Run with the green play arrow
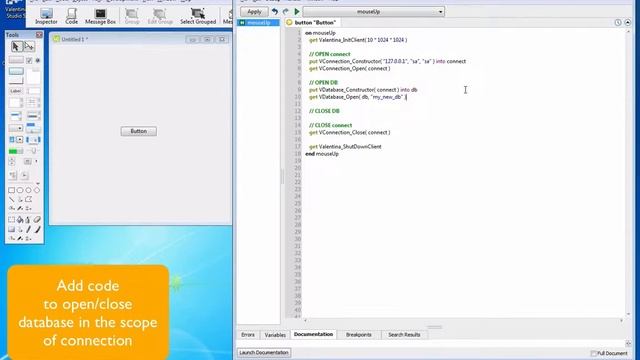 (x=297, y=12)
